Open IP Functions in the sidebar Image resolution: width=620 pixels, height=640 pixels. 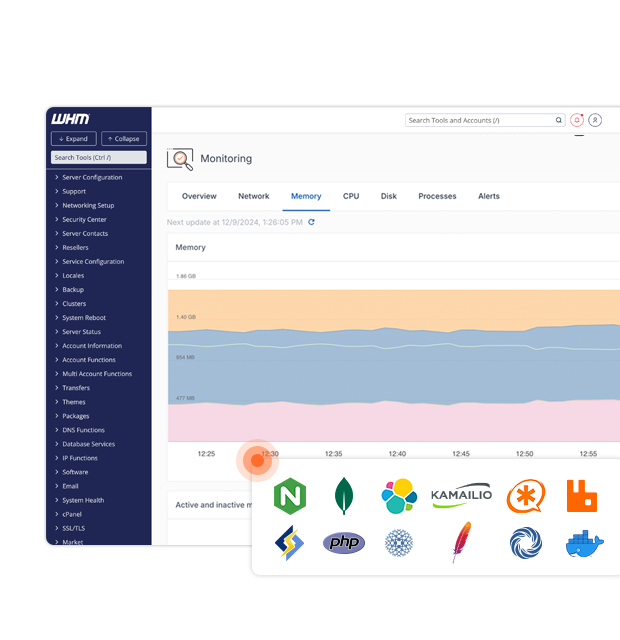[80, 458]
